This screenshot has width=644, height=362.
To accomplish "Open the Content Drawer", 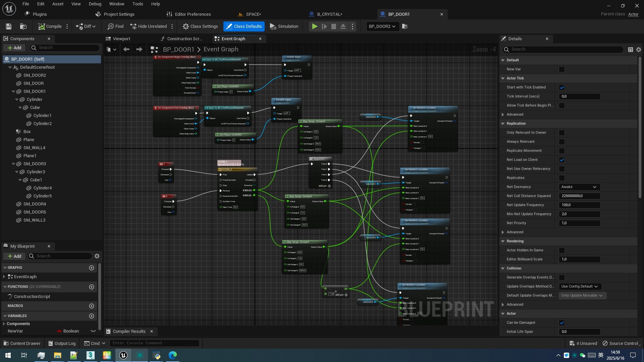I will click(x=22, y=344).
